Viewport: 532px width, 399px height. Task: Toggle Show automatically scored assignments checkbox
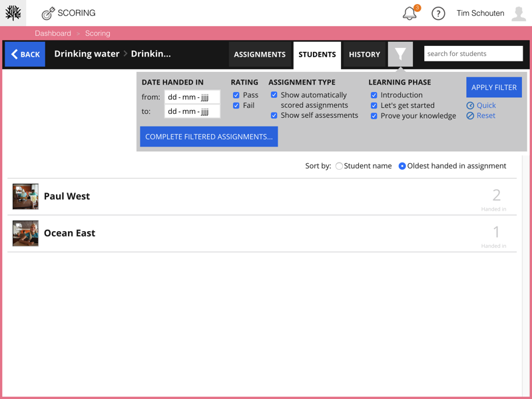[x=274, y=95]
